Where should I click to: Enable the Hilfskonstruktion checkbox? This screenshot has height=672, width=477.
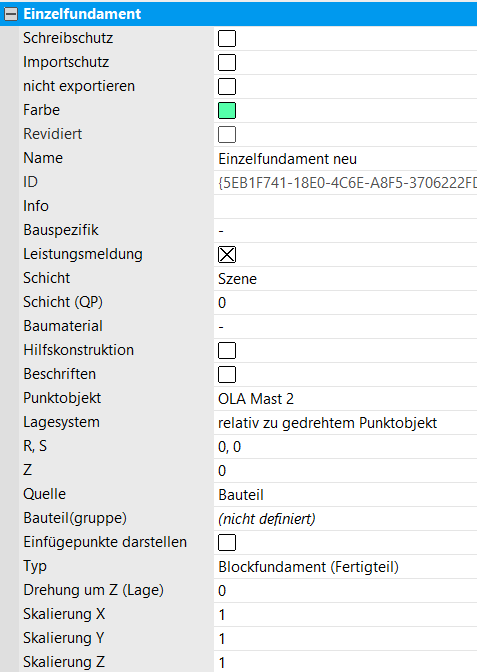point(227,351)
